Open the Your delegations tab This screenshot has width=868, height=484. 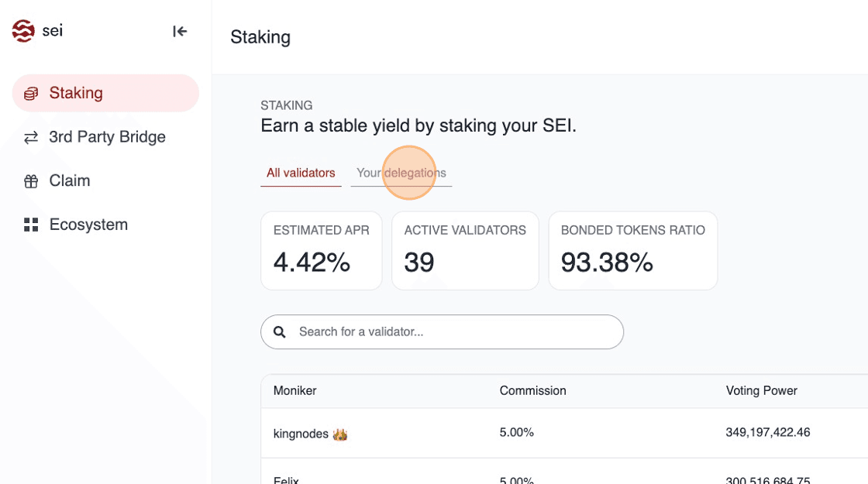tap(401, 173)
